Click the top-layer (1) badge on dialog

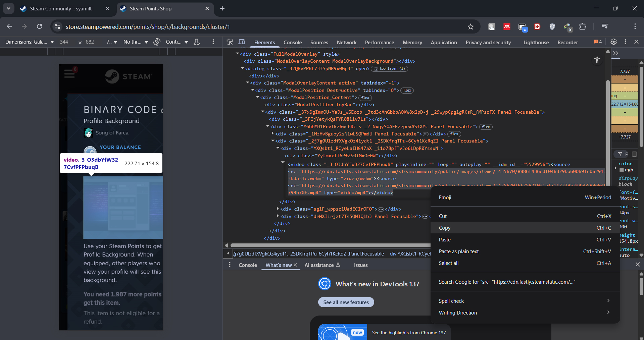point(389,69)
